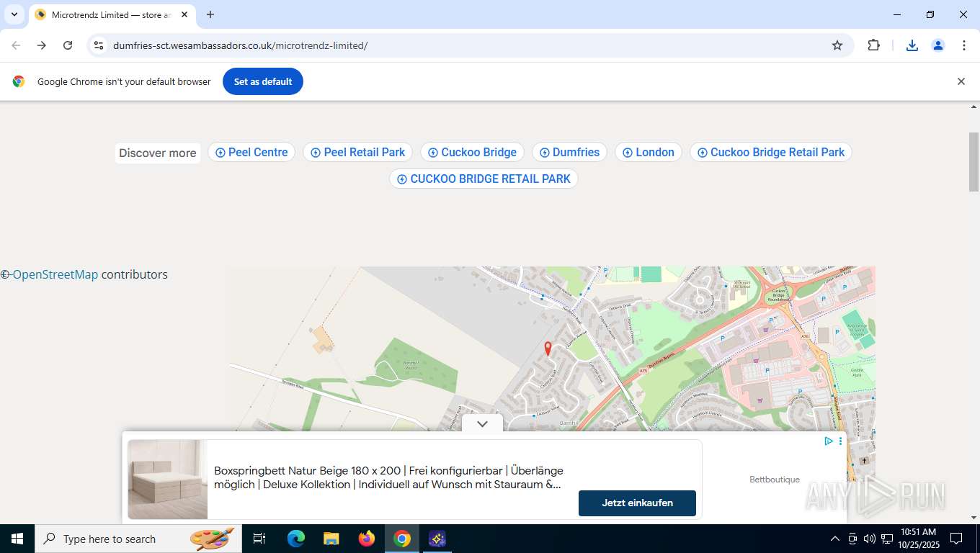Open the Chrome profile avatar

(938, 45)
